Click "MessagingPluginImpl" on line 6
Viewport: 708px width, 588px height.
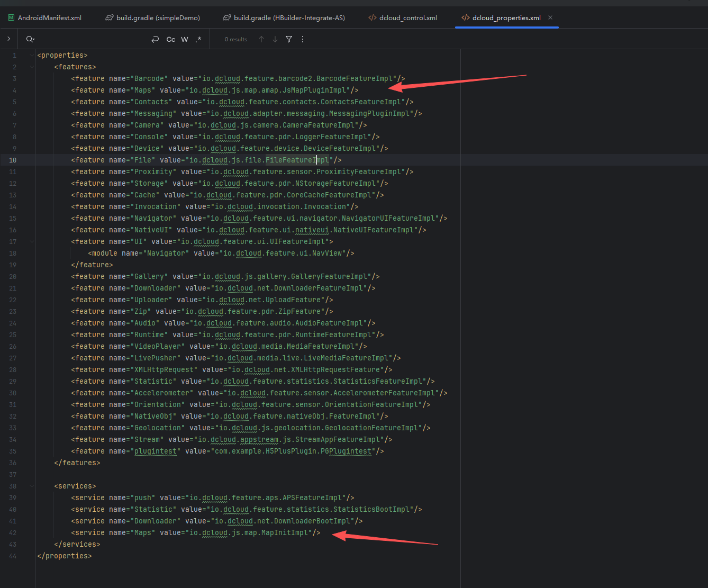click(x=369, y=113)
